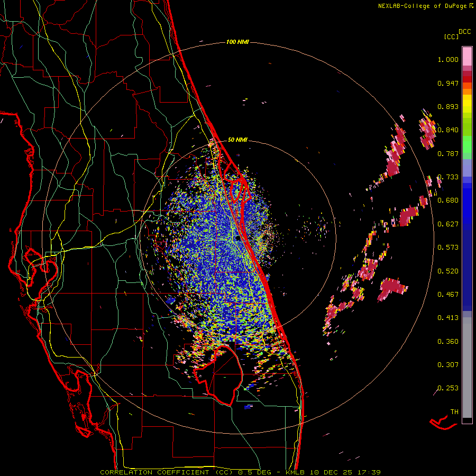The width and height of the screenshot is (476, 476).
Task: Select the 0.787 legend value
Action: 448,153
